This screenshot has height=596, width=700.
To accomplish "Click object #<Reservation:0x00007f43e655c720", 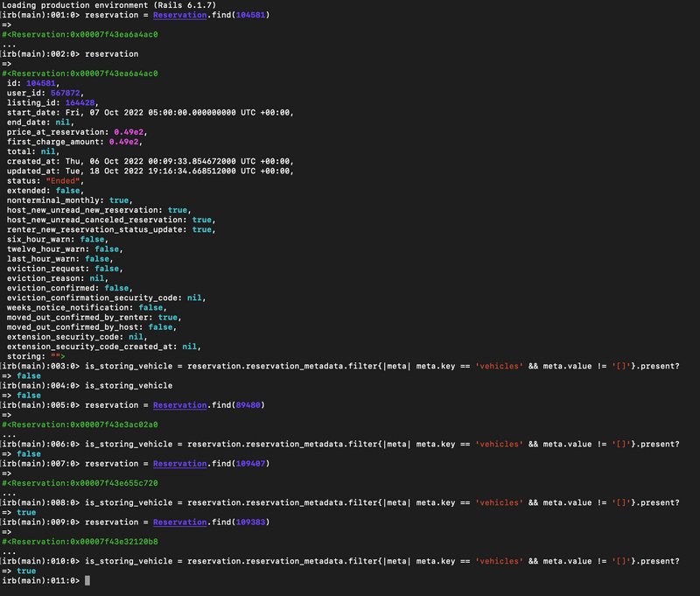I will pos(80,483).
